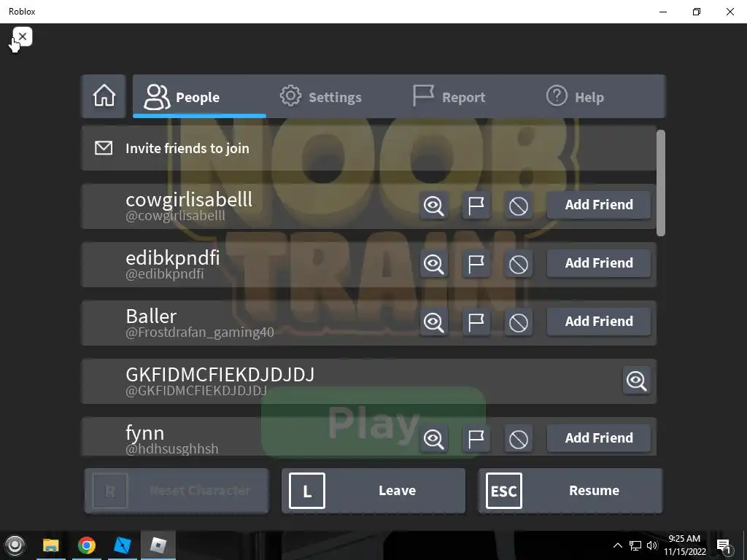
Task: Add edibkpndfi as a friend
Action: coord(599,263)
